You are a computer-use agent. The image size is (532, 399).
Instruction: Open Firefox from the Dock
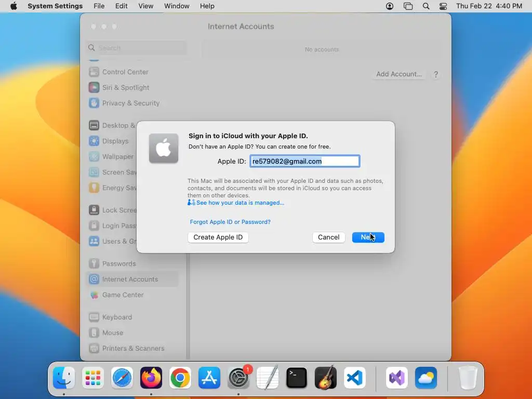(151, 378)
